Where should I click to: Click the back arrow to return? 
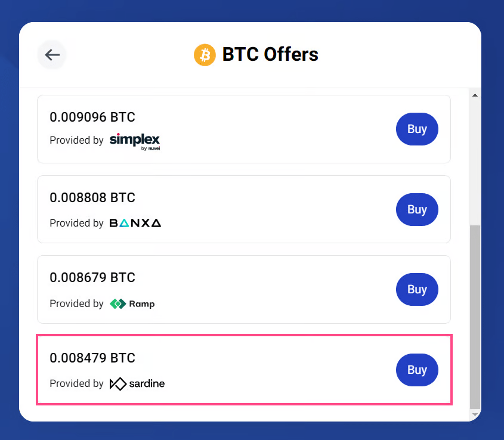click(x=52, y=55)
